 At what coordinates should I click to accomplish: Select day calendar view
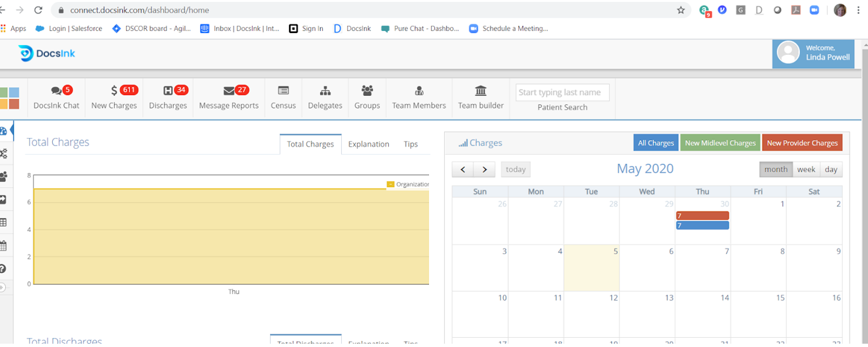coord(831,169)
